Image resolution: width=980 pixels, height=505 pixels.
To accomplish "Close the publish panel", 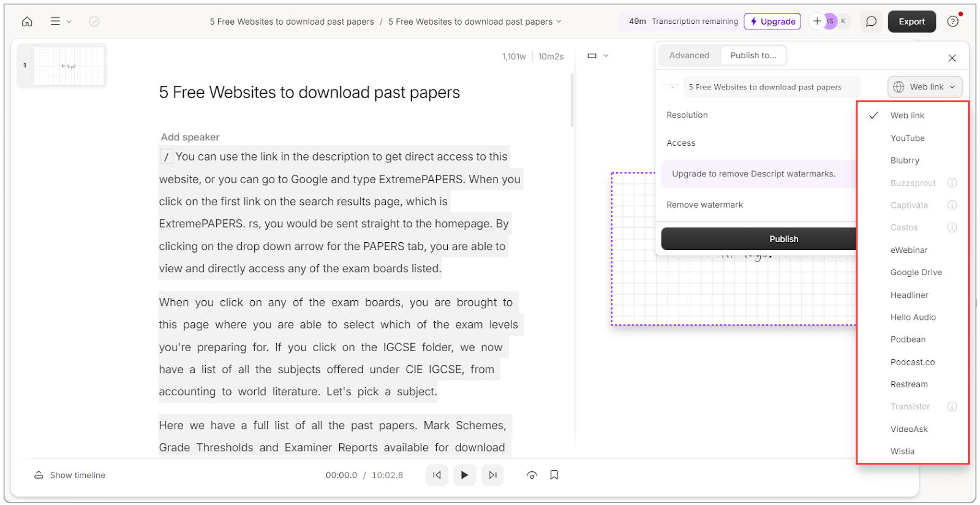I will pyautogui.click(x=952, y=58).
